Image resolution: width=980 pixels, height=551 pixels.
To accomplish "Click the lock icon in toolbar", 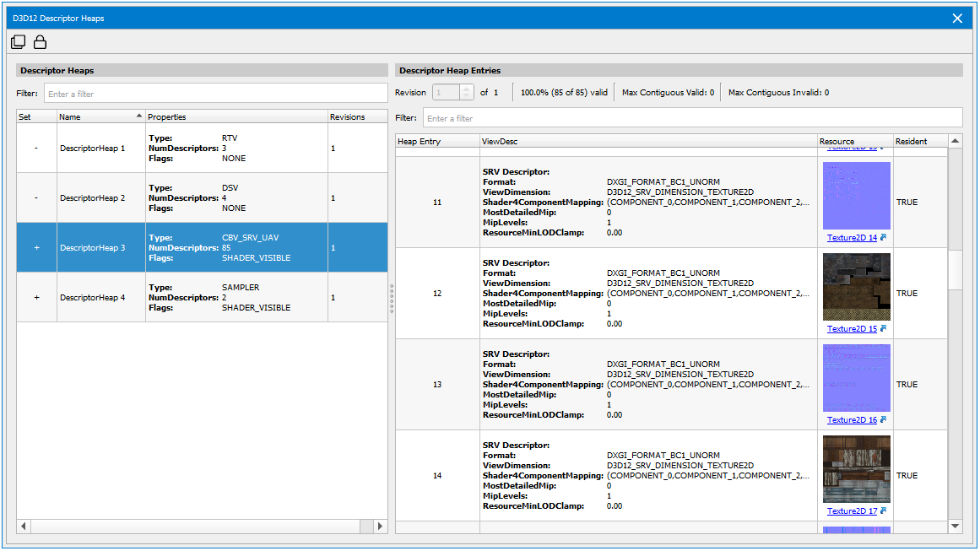I will (40, 42).
